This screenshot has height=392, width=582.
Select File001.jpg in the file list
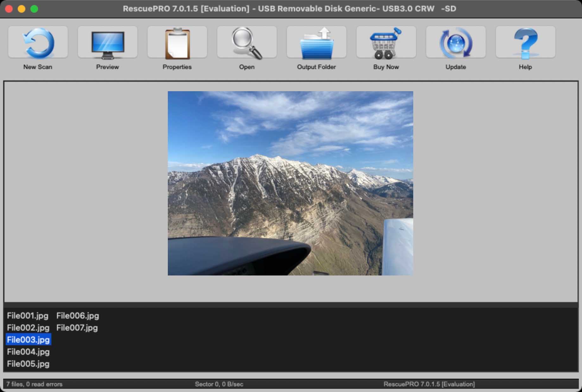click(28, 316)
